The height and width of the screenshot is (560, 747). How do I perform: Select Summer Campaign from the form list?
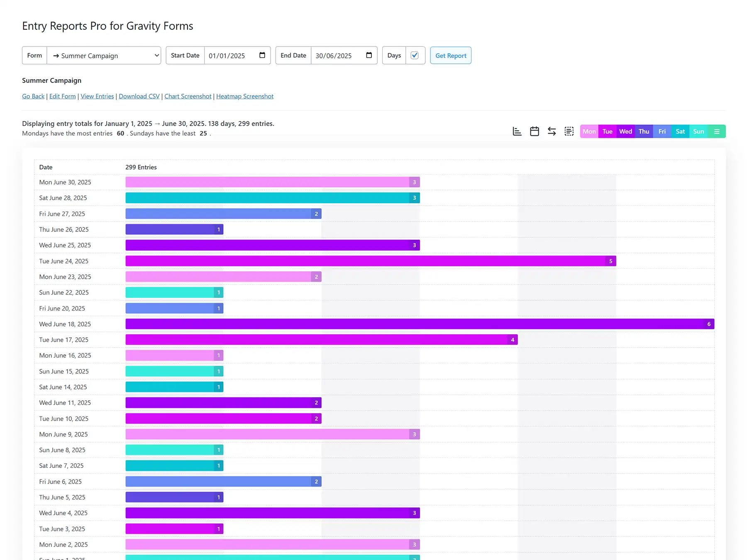point(104,55)
